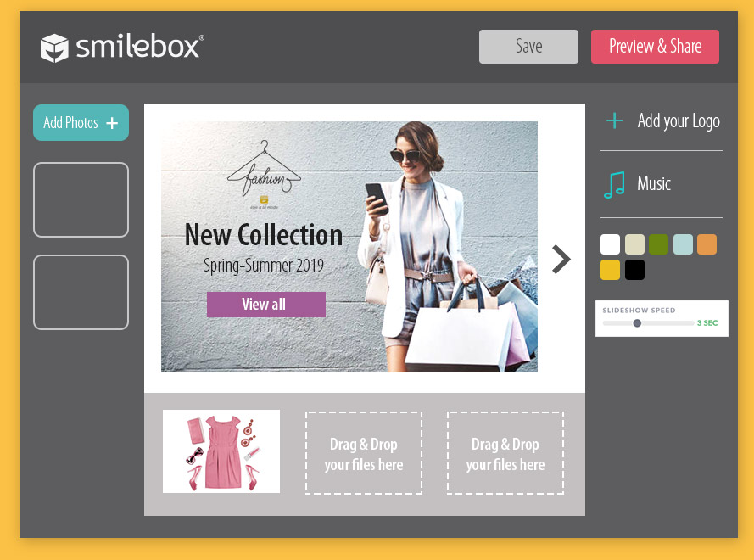Click the music note icon

click(x=614, y=184)
